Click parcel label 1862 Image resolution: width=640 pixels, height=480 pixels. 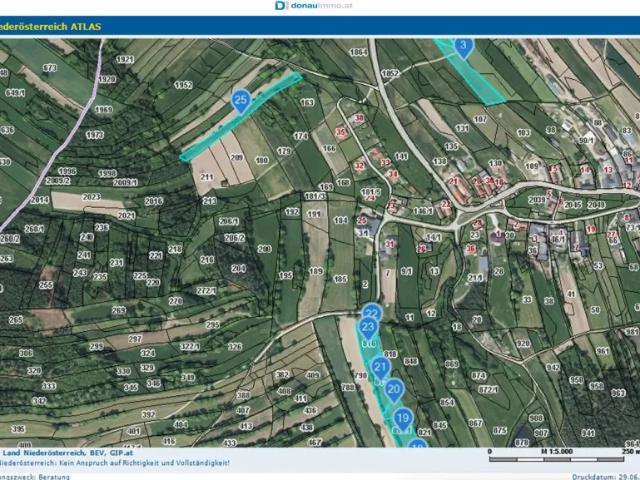coord(390,73)
